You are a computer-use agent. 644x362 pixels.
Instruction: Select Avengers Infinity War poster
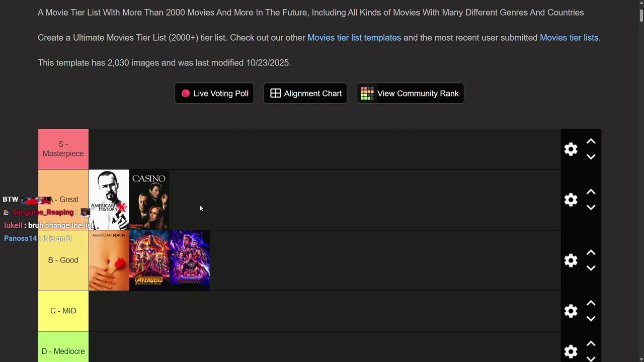tap(149, 260)
